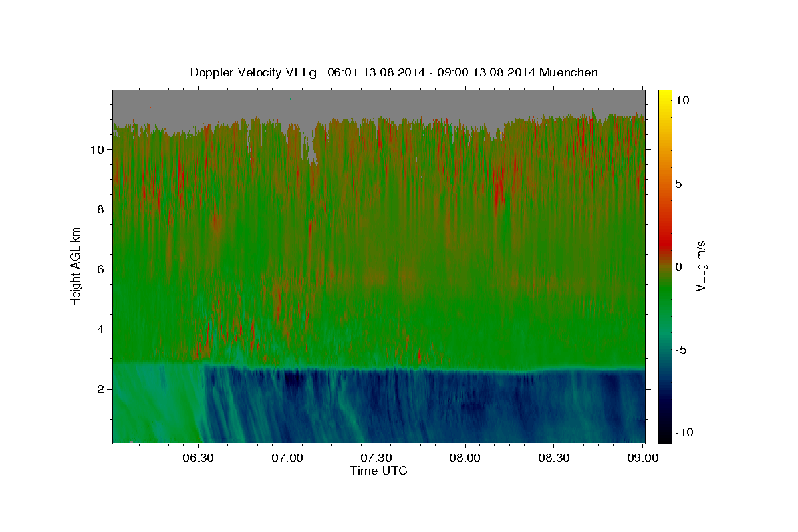Select the 09:00 time tick label
The height and width of the screenshot is (532, 798).
pos(642,458)
